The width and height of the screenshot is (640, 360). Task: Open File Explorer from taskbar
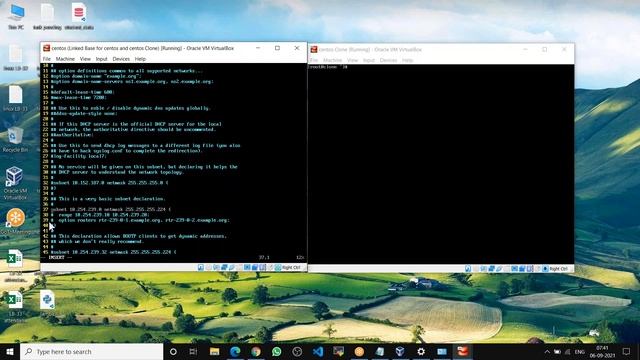tap(214, 351)
